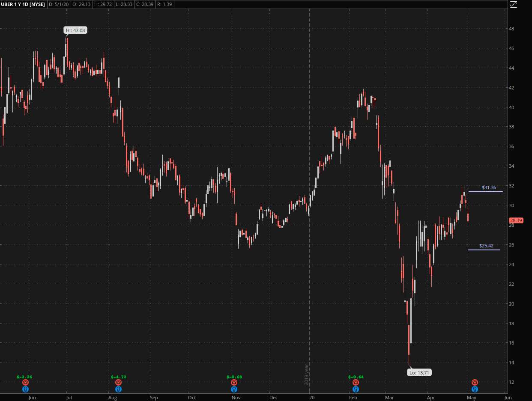Click the red phone icon under $-4.72
The image size is (532, 401).
coord(119,382)
